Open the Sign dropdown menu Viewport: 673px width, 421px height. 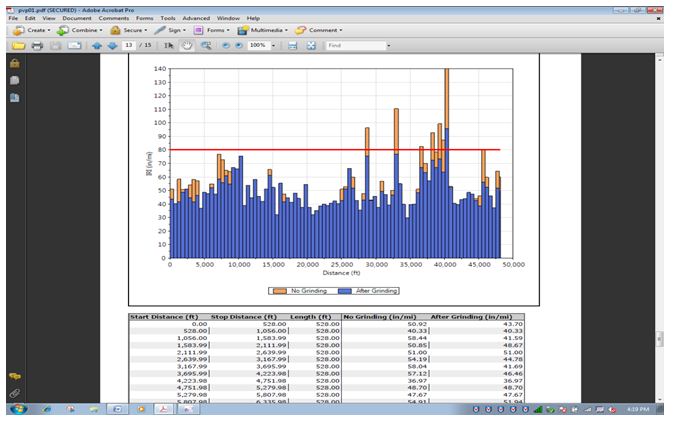170,30
